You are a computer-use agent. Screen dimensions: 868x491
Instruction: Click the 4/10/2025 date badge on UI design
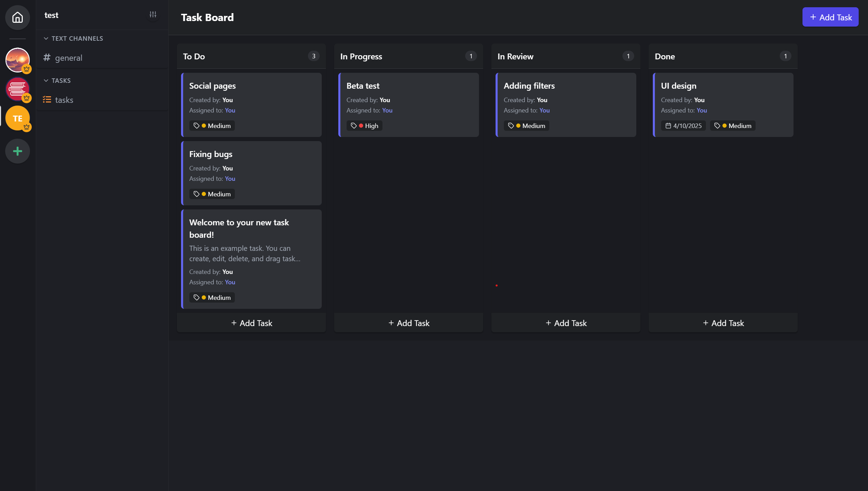tap(683, 126)
